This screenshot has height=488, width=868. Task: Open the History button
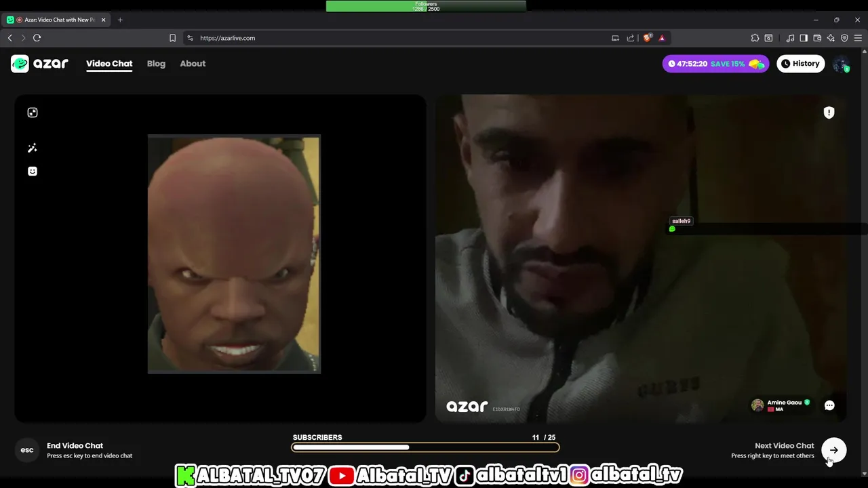point(801,64)
